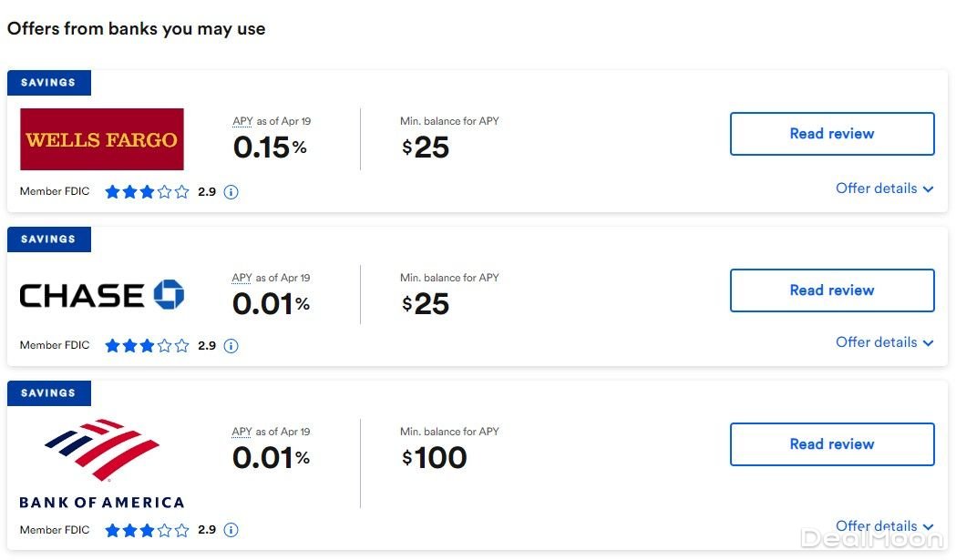
Task: Click the APY label in Bank of America offer
Action: tap(242, 432)
